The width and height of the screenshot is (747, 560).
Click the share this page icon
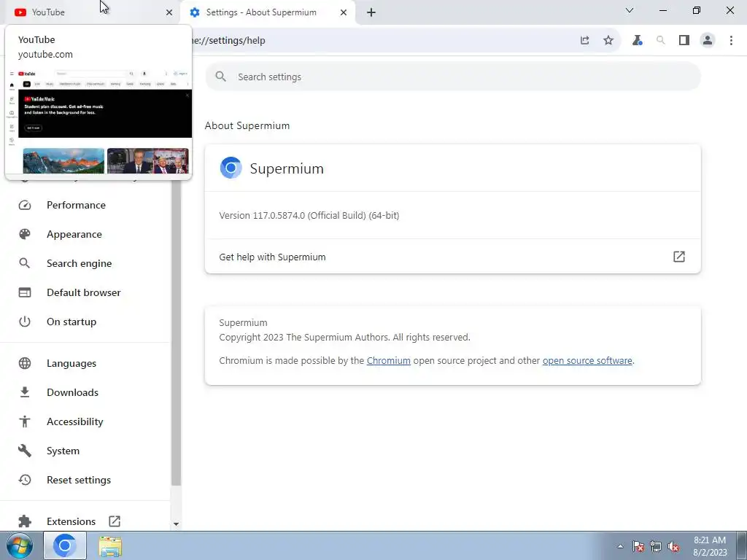[x=584, y=41]
